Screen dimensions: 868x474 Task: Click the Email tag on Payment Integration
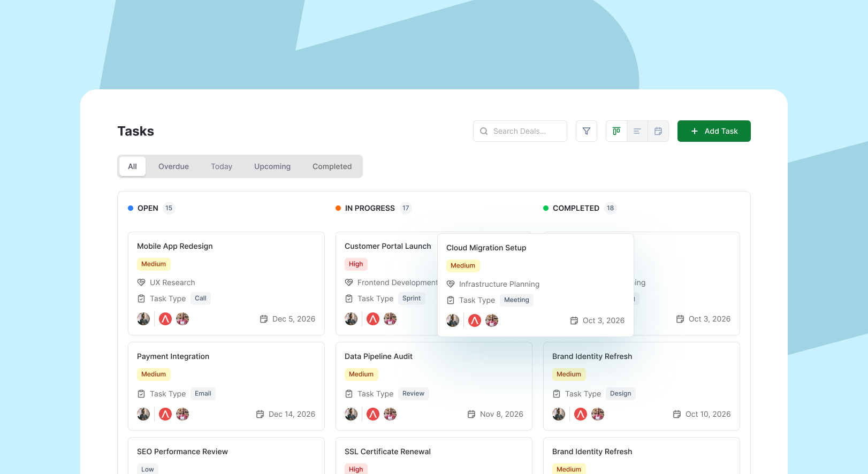[203, 394]
